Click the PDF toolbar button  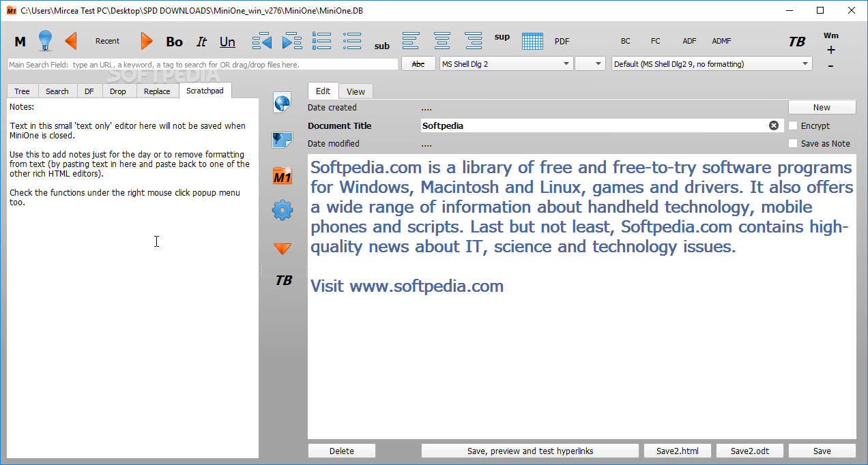(x=562, y=41)
